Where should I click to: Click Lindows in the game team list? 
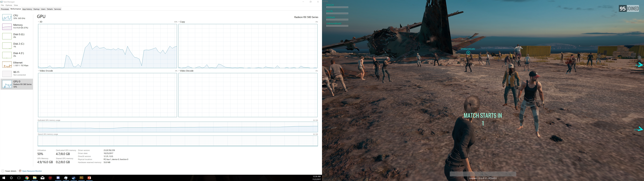[x=331, y=17]
